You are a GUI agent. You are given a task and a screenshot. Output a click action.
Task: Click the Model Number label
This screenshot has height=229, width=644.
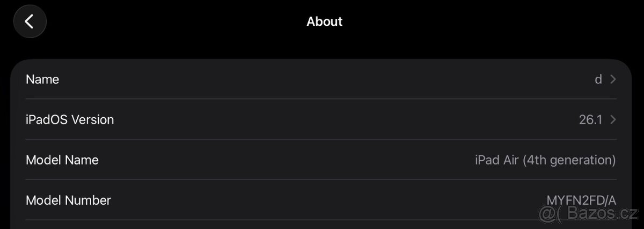tap(68, 201)
